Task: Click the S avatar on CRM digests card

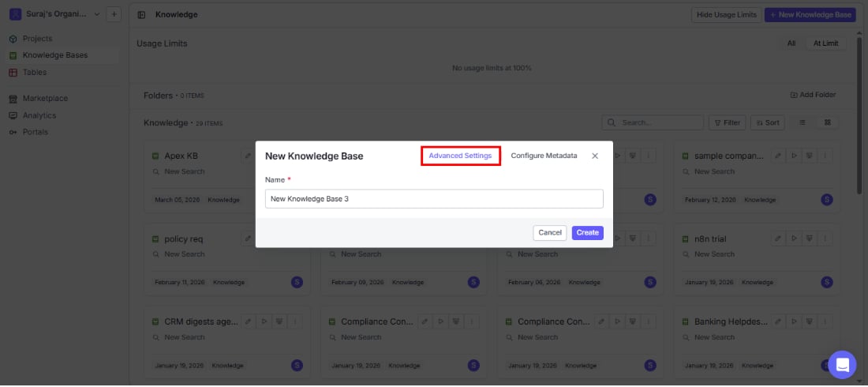Action: (x=297, y=365)
